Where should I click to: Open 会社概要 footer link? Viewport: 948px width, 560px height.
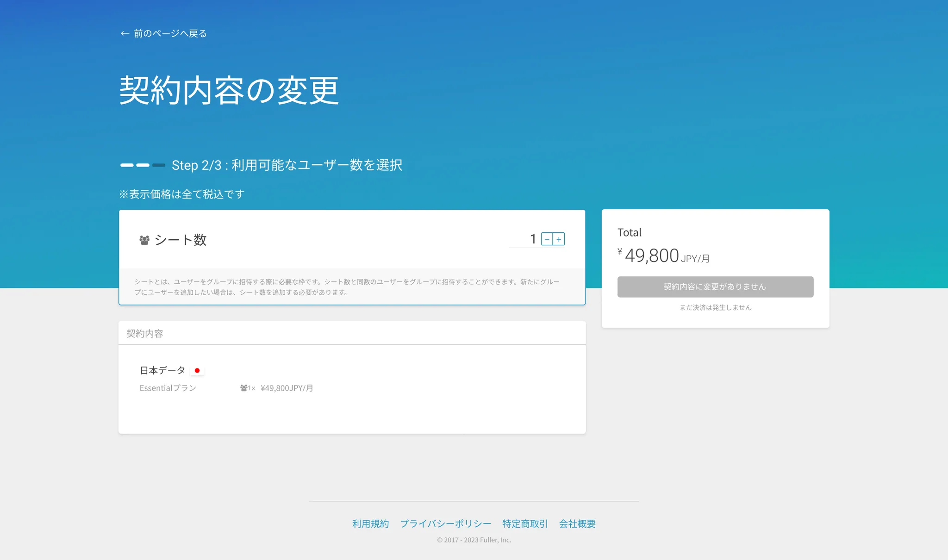(x=577, y=523)
